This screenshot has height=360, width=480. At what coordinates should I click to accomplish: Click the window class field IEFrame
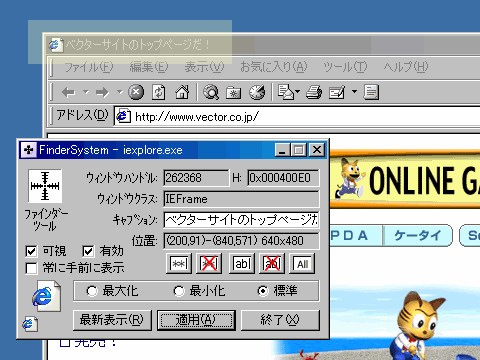(241, 199)
